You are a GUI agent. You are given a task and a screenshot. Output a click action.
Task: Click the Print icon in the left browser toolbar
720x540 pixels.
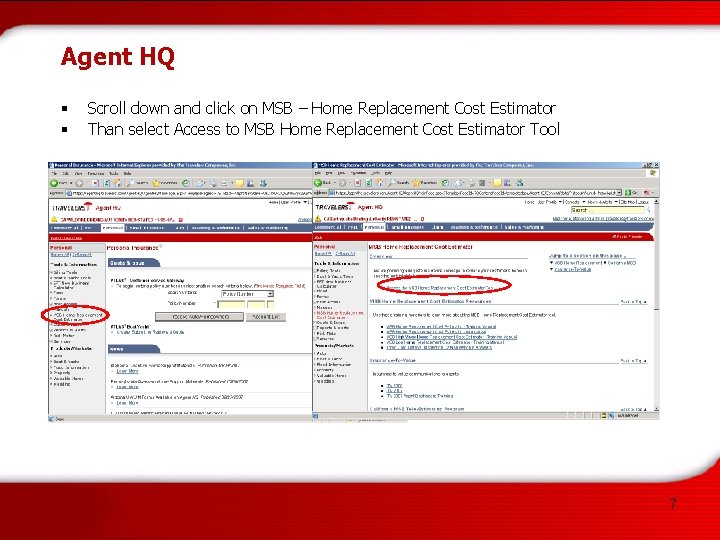click(x=214, y=183)
